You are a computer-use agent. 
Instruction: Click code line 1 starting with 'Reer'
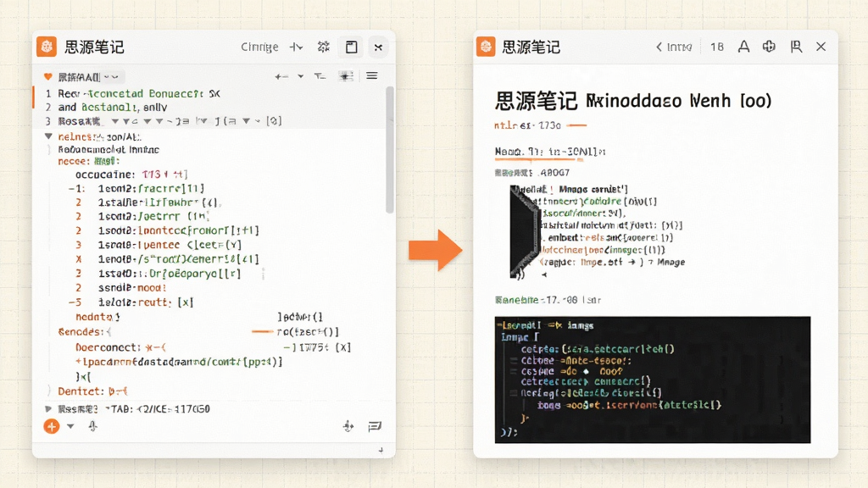coord(138,93)
